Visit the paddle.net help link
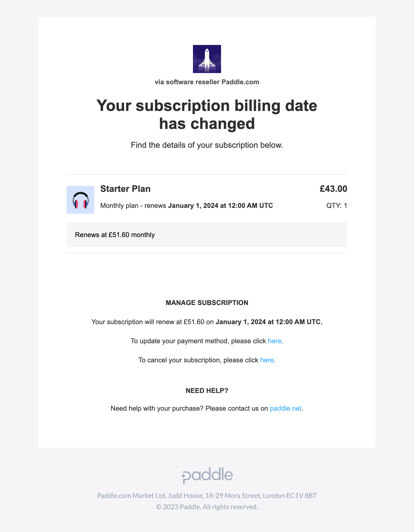Viewport: 414px width, 532px height. (x=286, y=408)
